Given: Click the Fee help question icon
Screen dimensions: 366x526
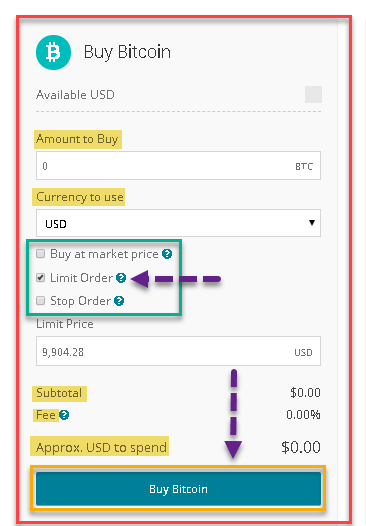Looking at the screenshot, I should click(x=64, y=415).
